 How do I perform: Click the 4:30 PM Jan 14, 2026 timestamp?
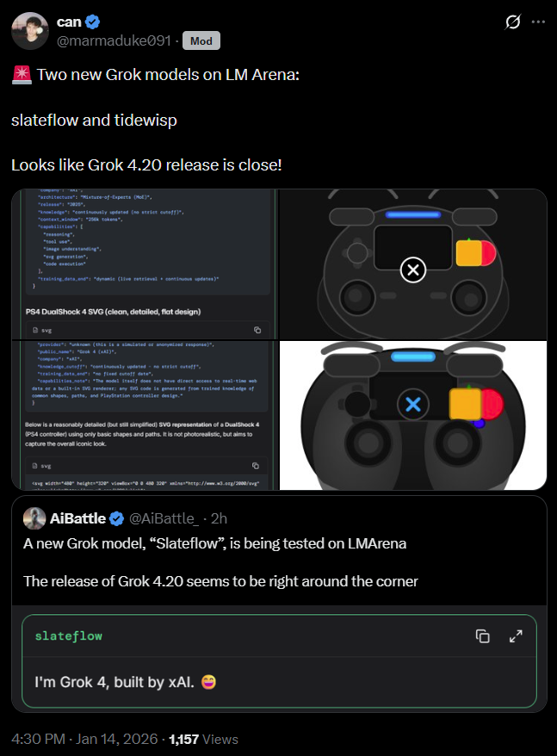click(x=84, y=739)
